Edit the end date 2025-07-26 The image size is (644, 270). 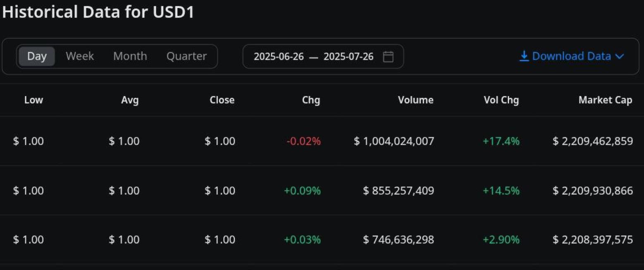348,57
